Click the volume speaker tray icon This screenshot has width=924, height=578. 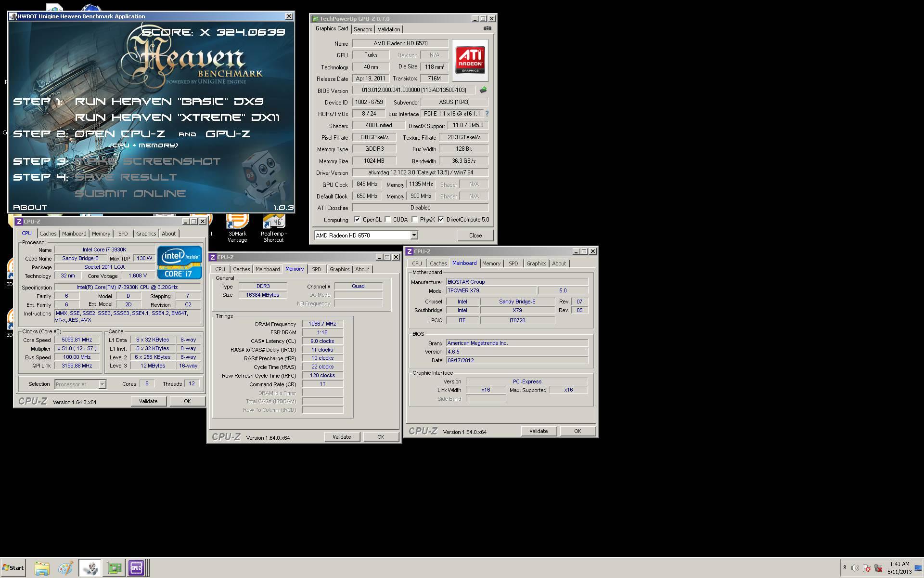tap(855, 568)
